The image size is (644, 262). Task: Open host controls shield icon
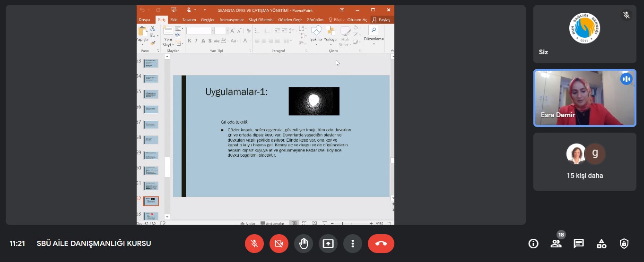coord(624,244)
